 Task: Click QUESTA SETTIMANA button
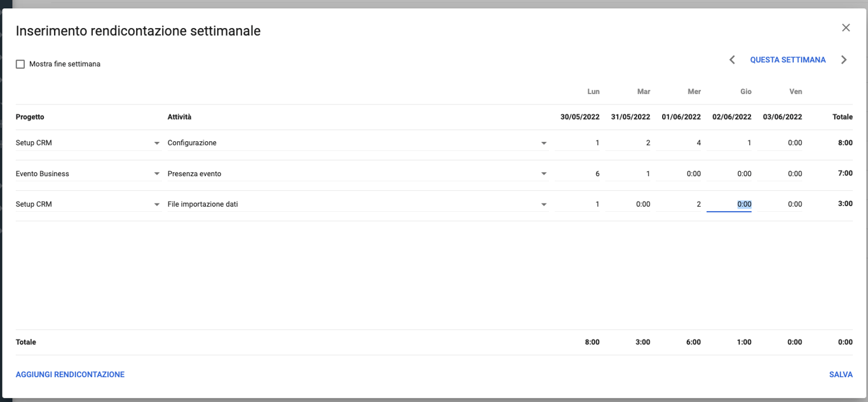[x=788, y=60]
